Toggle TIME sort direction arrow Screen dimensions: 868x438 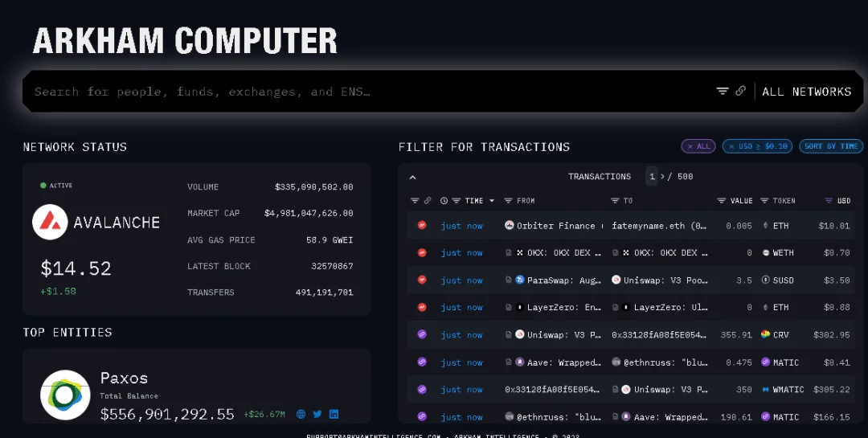492,200
